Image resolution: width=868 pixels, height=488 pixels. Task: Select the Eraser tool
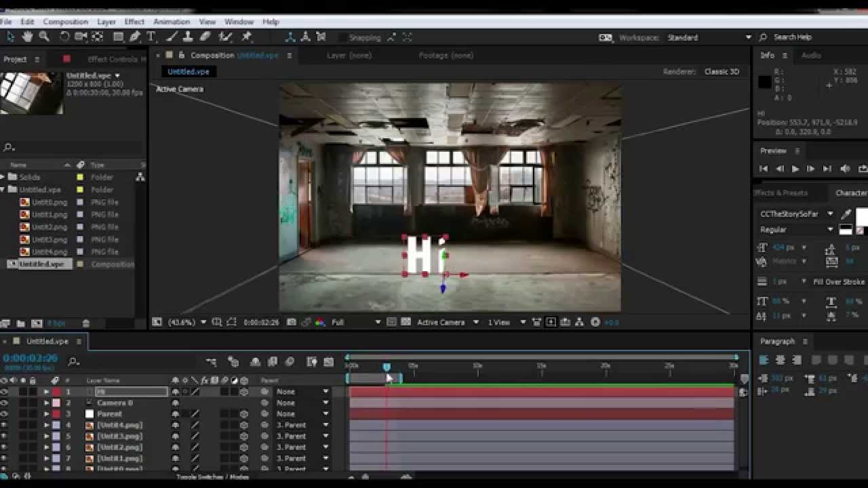pyautogui.click(x=205, y=37)
